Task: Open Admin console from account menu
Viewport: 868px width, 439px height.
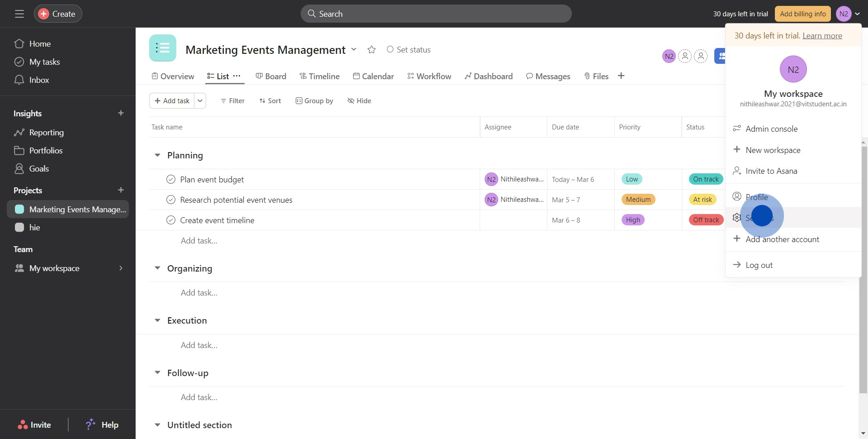Action: click(x=771, y=129)
